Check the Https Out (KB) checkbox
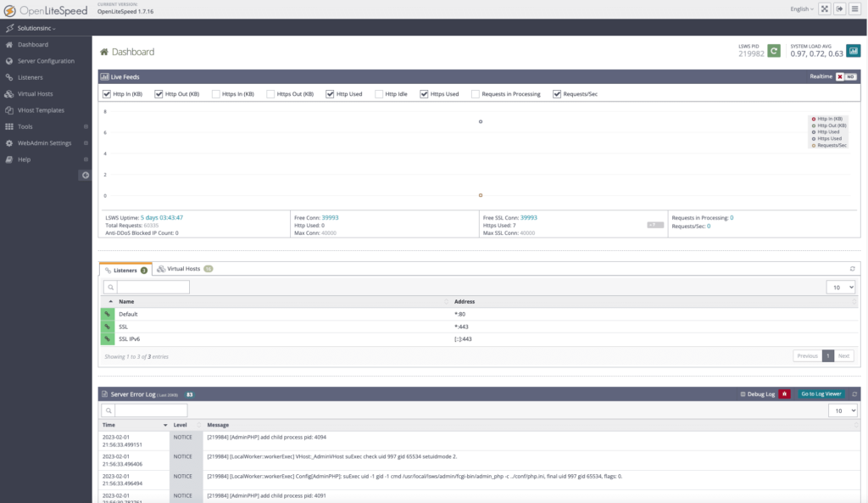This screenshot has width=868, height=503. pos(270,94)
